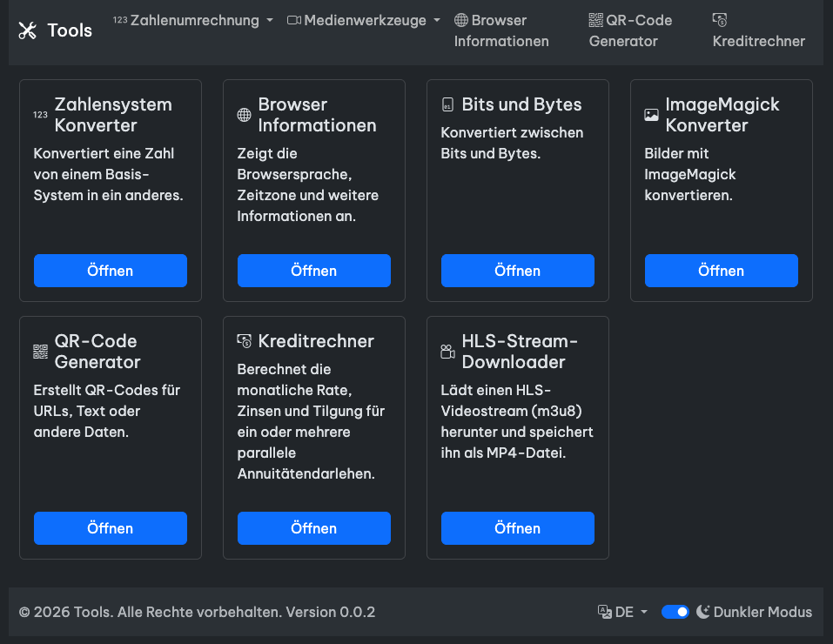The image size is (833, 644).
Task: Click the money icon above Kreditrechner navbar link
Action: pos(720,20)
